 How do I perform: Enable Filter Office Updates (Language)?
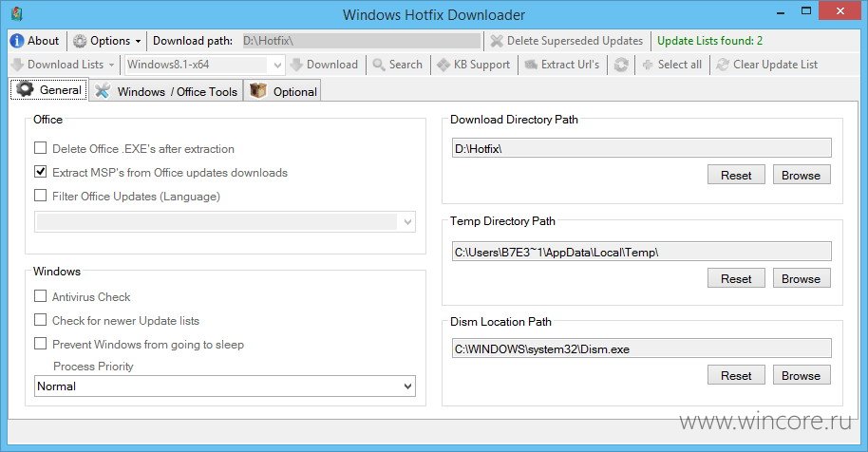[41, 196]
